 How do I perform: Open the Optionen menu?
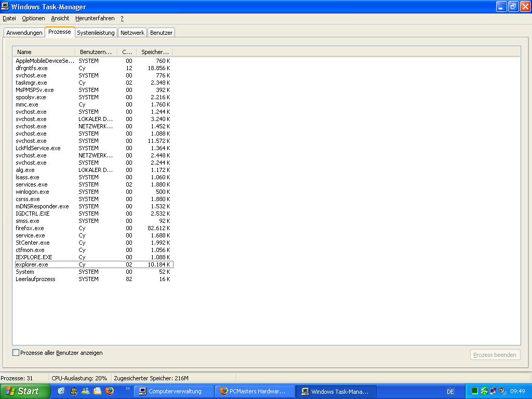click(x=33, y=18)
